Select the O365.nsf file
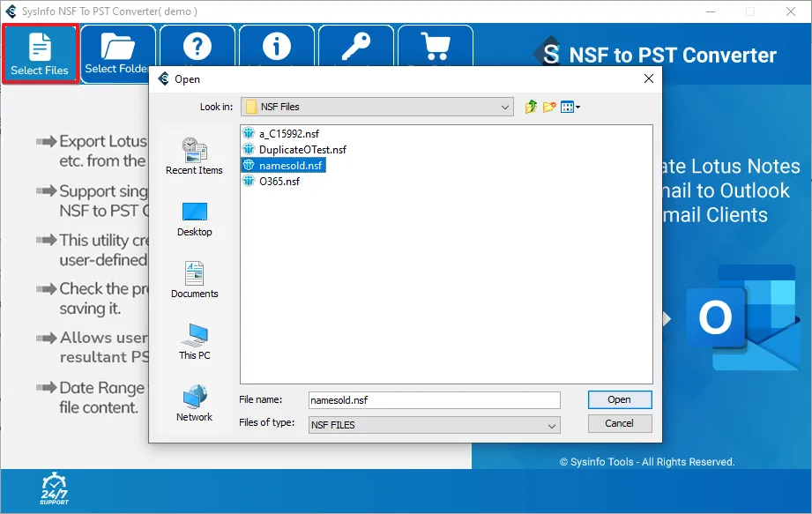812x514 pixels. tap(279, 182)
